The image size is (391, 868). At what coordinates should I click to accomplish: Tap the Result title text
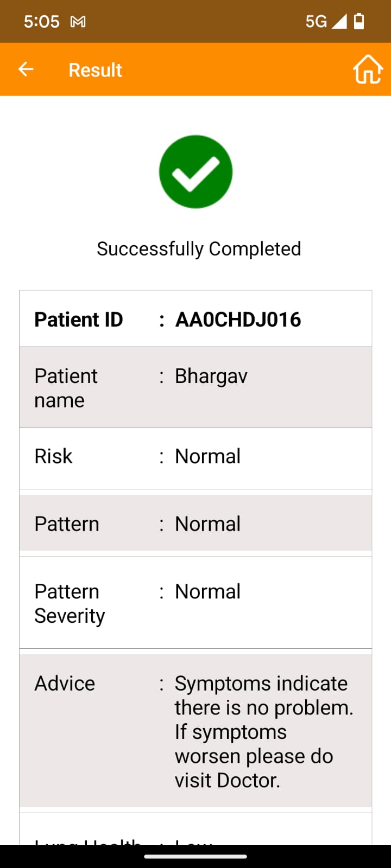[95, 70]
